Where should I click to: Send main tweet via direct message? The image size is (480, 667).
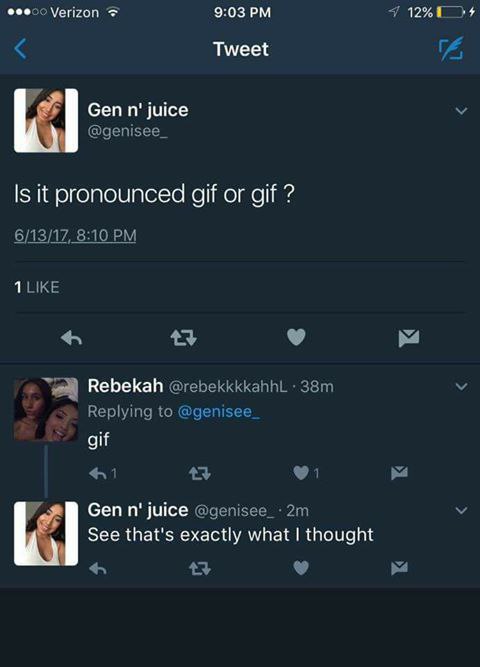(409, 339)
